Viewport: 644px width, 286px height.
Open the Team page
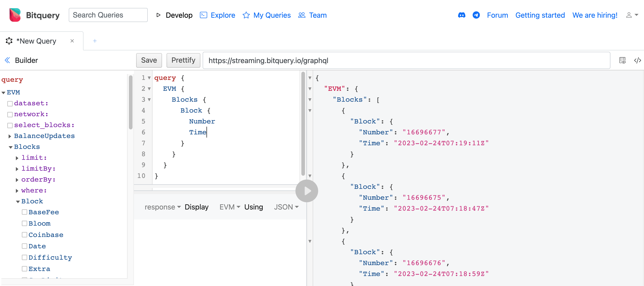click(318, 15)
